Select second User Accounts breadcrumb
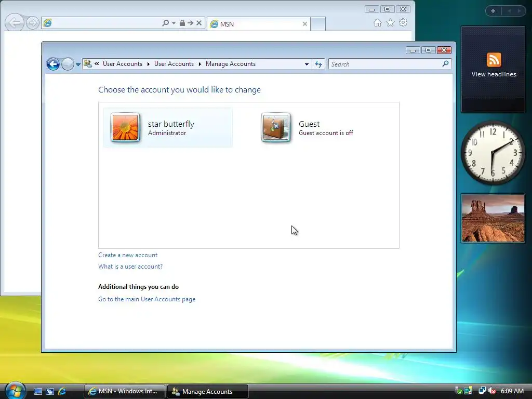 click(174, 64)
